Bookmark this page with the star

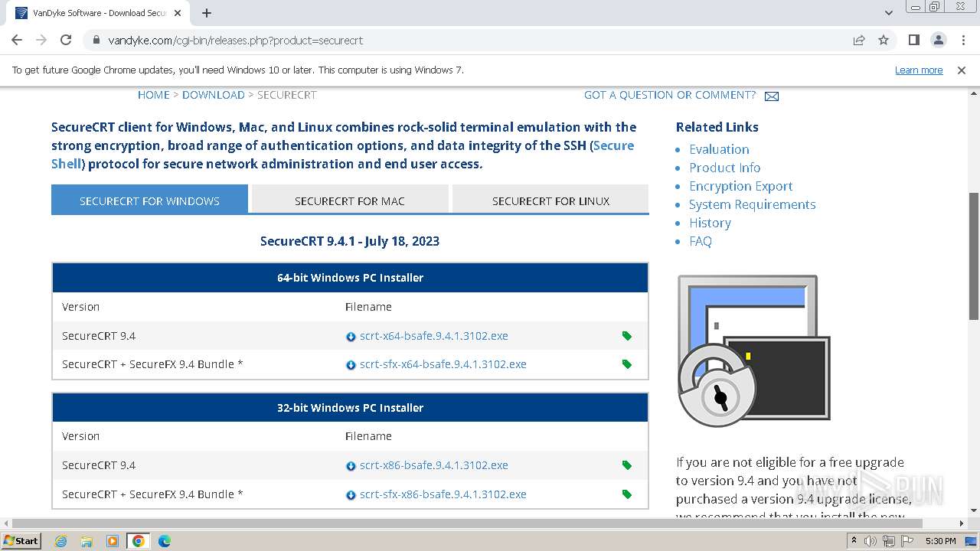pyautogui.click(x=884, y=41)
